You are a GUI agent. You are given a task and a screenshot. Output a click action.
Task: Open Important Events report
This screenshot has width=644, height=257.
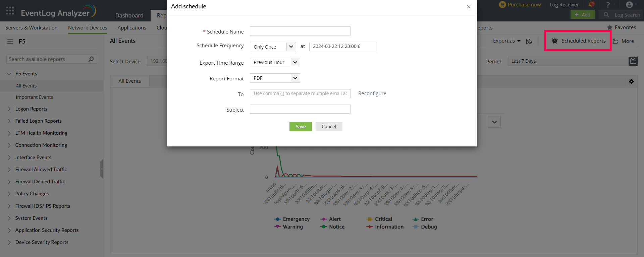point(34,97)
